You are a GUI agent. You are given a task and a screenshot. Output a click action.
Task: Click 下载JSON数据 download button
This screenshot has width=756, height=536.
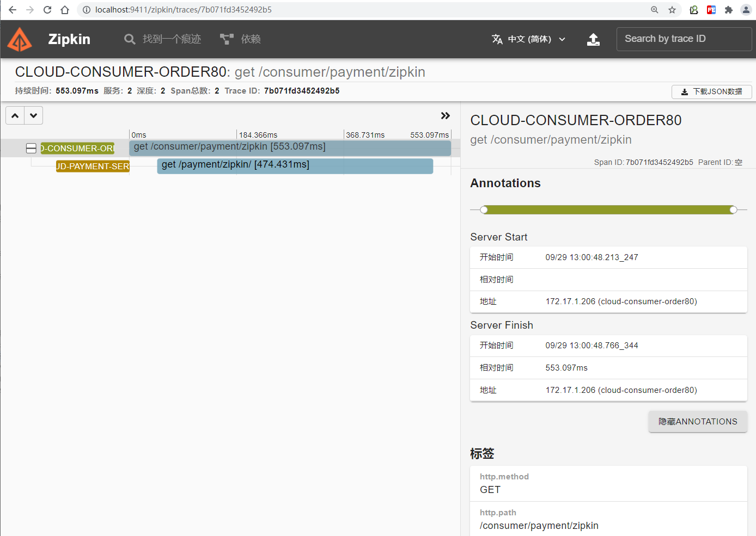point(711,92)
